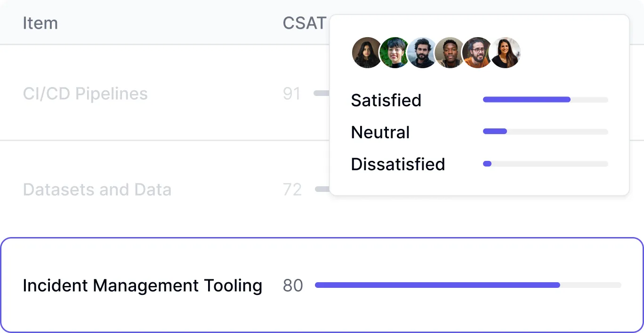Open the Datasets and Data row
The width and height of the screenshot is (644, 333).
tap(97, 190)
